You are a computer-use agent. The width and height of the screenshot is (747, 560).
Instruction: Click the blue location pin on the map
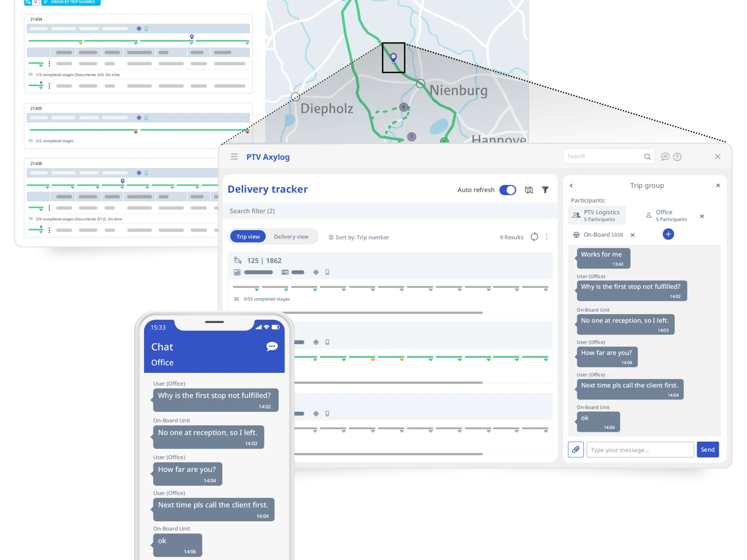click(x=393, y=58)
